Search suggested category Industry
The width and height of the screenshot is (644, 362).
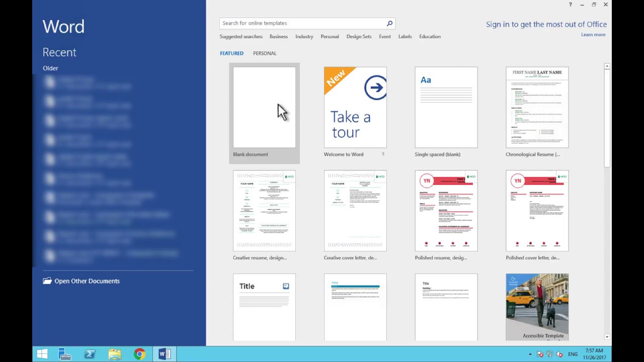coord(304,37)
